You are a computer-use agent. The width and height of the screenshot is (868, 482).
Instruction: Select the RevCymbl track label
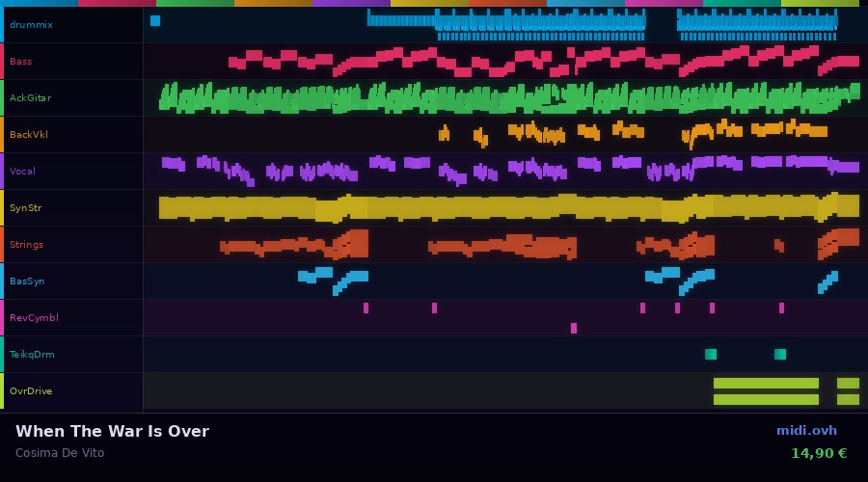point(34,318)
